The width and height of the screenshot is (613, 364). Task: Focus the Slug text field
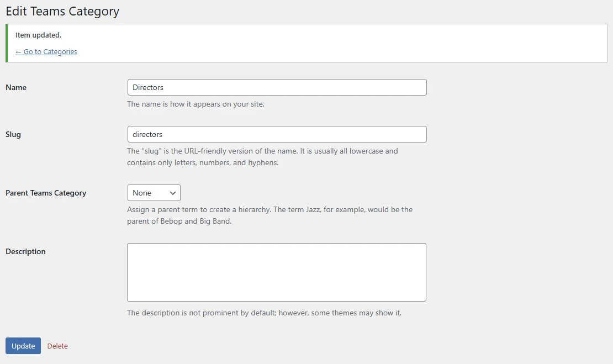click(276, 134)
